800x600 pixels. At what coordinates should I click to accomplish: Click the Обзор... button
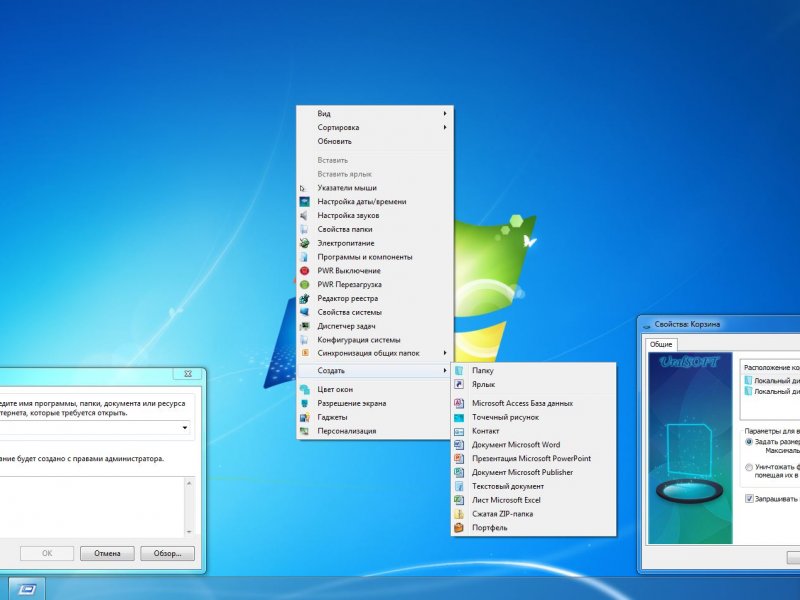tap(167, 554)
